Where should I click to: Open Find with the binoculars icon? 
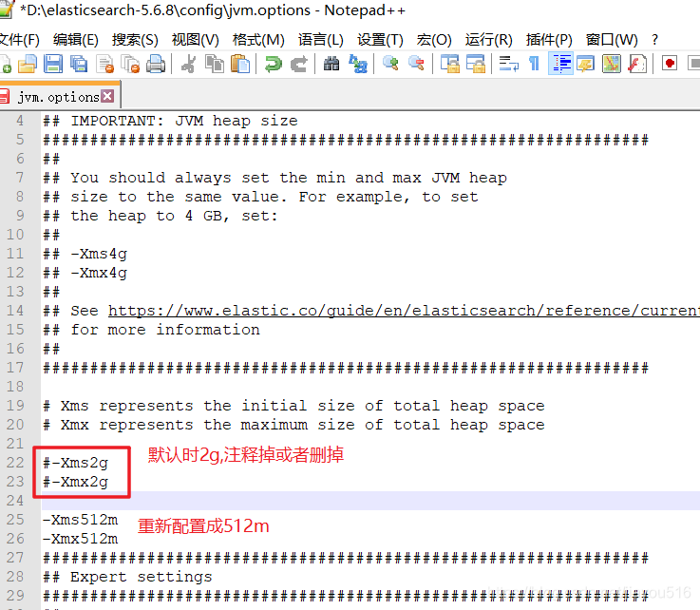pyautogui.click(x=331, y=64)
